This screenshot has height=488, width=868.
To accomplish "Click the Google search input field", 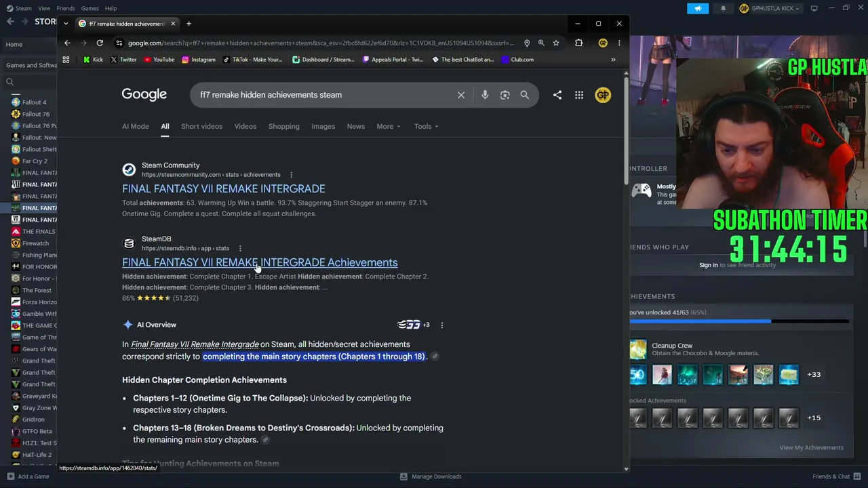I will [325, 95].
